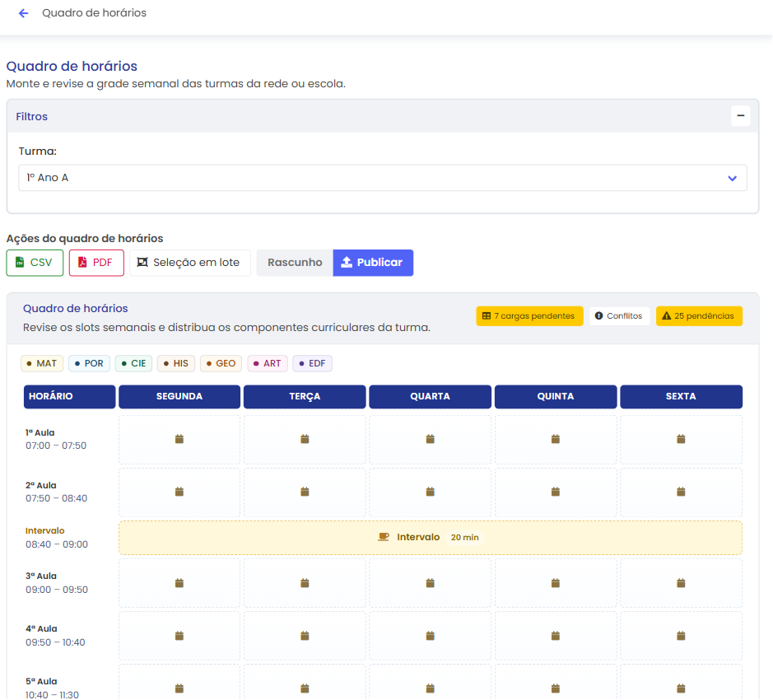Viewport: 773px width, 700px height.
Task: Open the Sexta 2ª Aula calendar slot
Action: coord(682,492)
